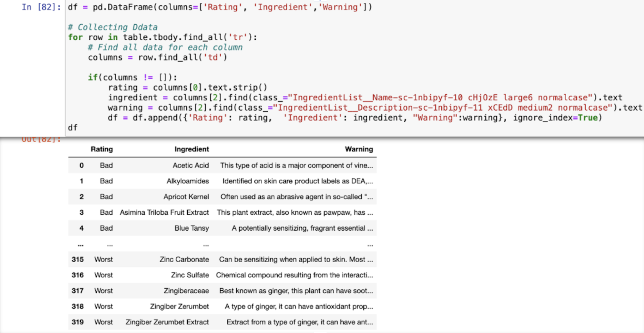Select the 'Asimina Triloba Fruit Extract' cell

(x=164, y=212)
